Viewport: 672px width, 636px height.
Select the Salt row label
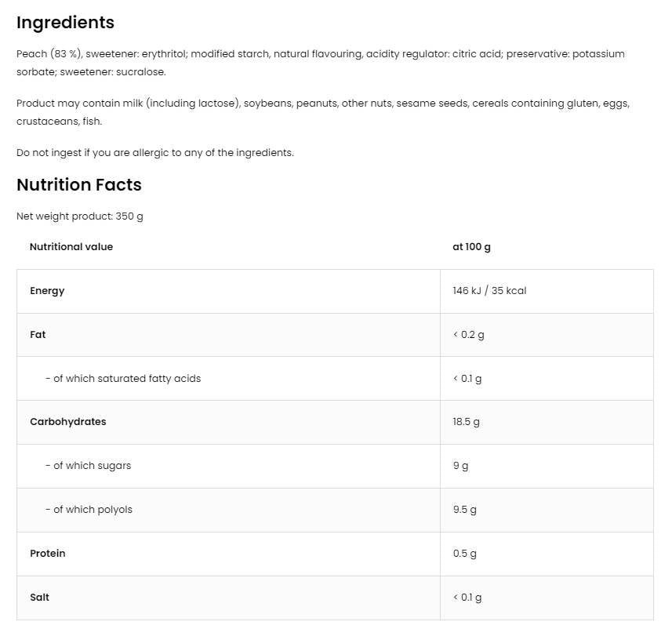(39, 598)
